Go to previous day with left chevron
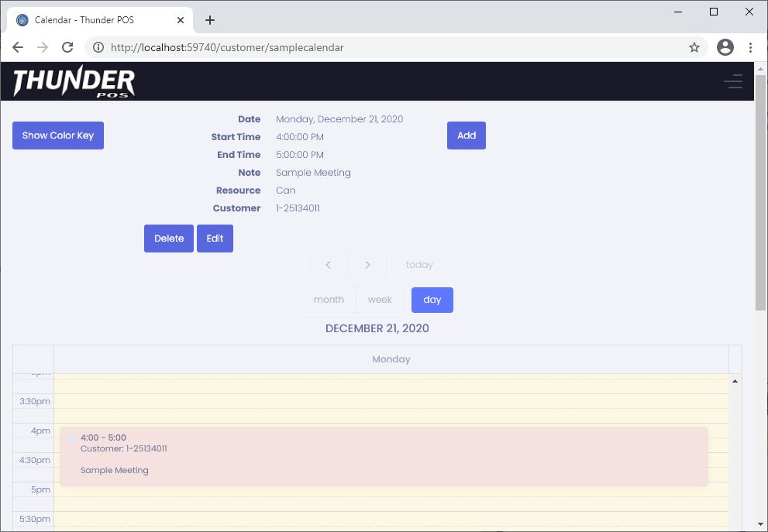768x532 pixels. [x=329, y=265]
